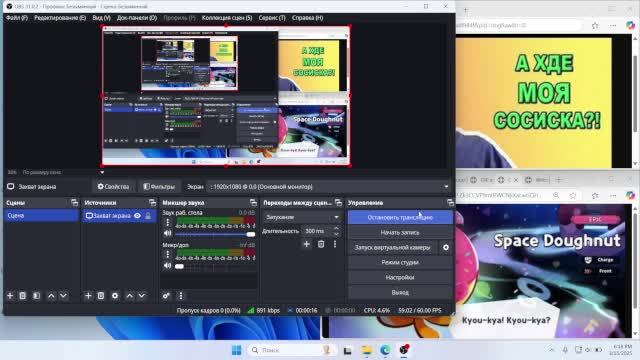Decrease Длительность value with down arrow
This screenshot has height=360, width=640.
(x=336, y=234)
